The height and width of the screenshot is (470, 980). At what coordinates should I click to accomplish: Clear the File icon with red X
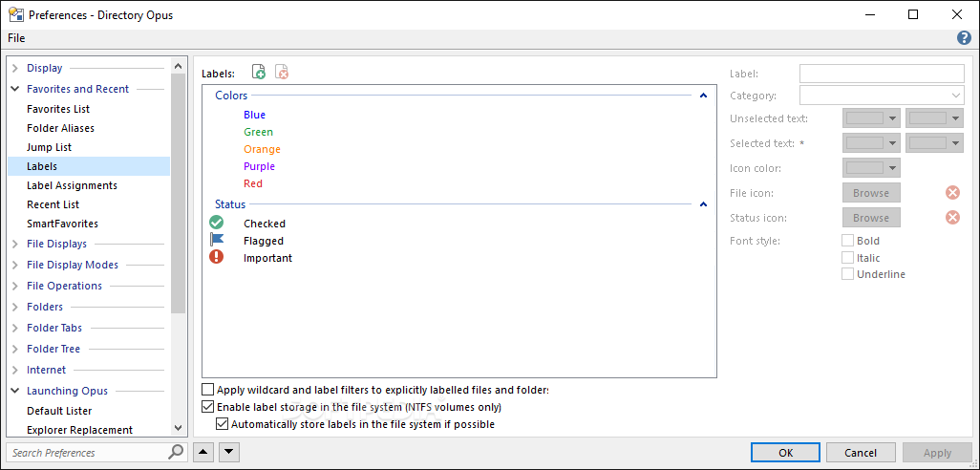tap(952, 193)
